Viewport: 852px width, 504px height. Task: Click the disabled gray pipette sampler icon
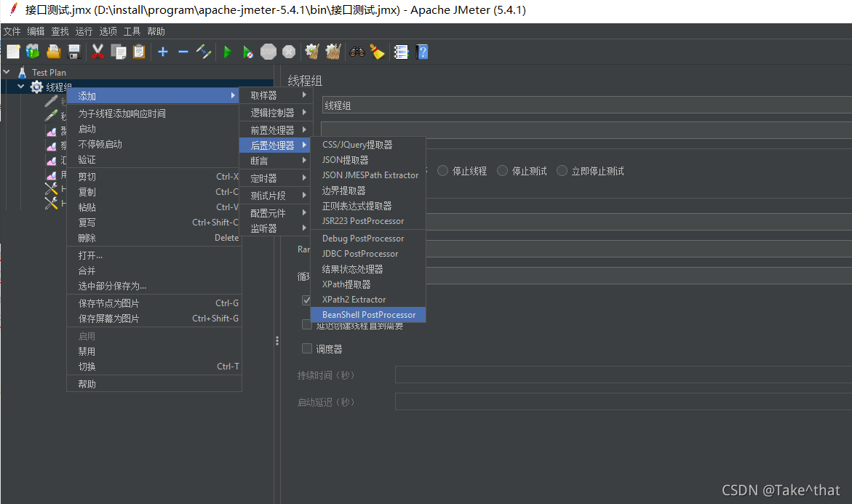(x=51, y=101)
